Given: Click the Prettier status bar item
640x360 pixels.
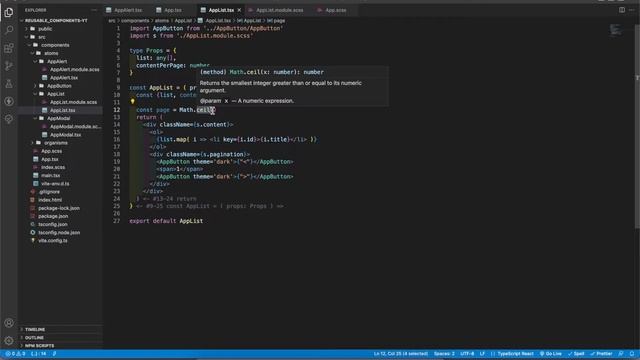Looking at the screenshot, I should coord(601,354).
